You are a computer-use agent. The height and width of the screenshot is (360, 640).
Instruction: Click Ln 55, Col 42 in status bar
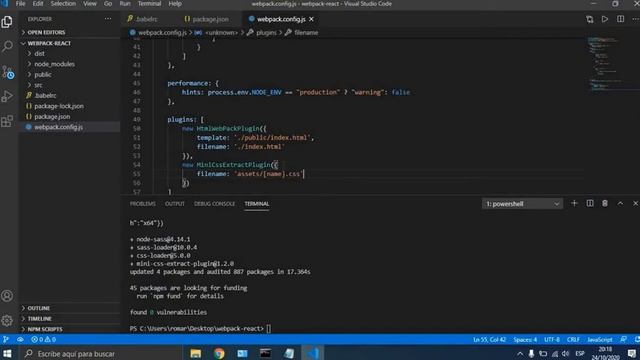pyautogui.click(x=489, y=340)
